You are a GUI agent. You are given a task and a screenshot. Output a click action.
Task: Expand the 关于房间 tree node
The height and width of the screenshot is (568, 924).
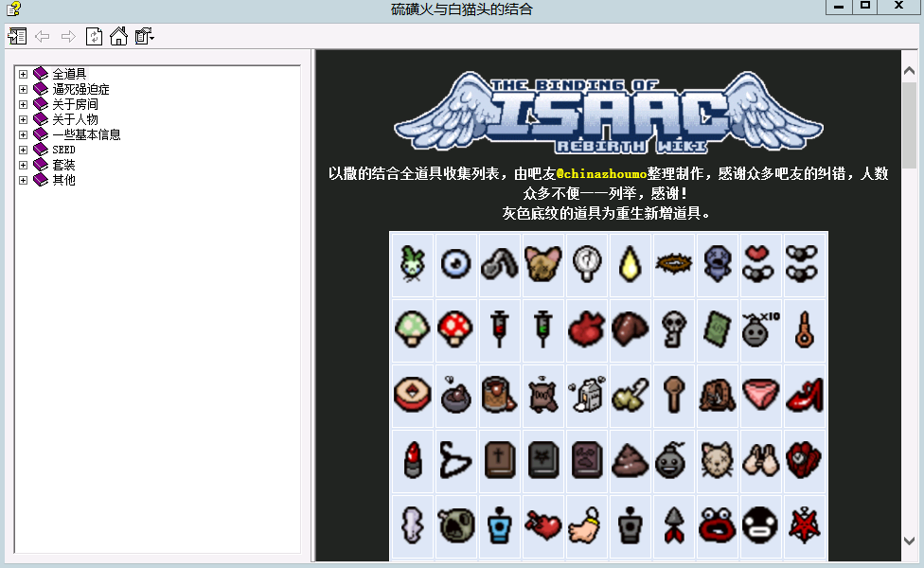pos(23,104)
